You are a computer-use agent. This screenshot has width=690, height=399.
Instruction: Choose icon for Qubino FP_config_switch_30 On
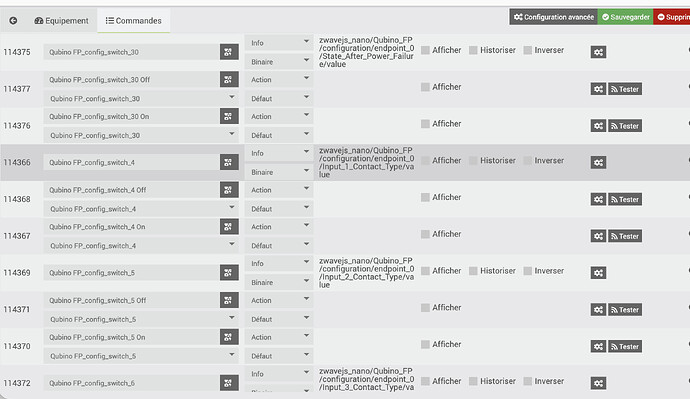[x=229, y=117]
